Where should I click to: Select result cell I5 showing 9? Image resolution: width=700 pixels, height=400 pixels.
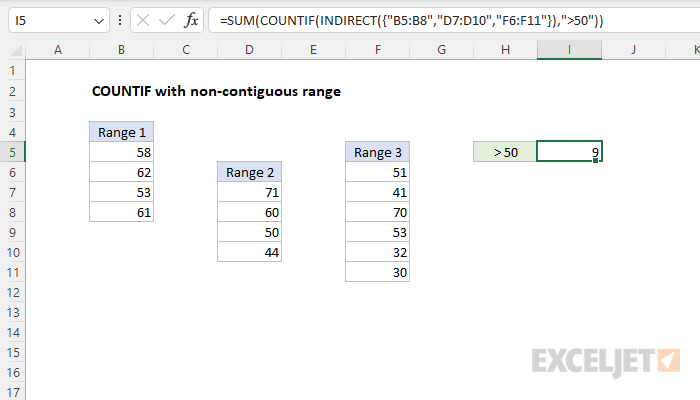569,152
